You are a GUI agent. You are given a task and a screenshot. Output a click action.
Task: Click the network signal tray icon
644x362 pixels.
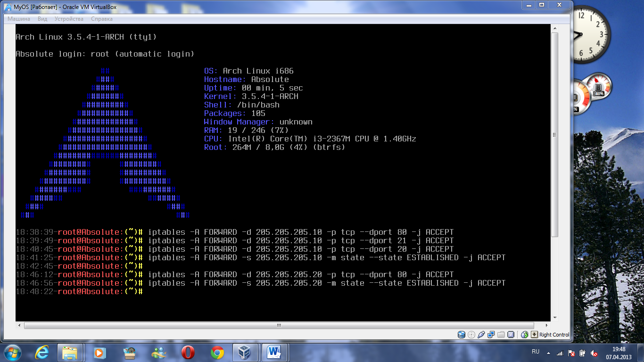(x=560, y=353)
